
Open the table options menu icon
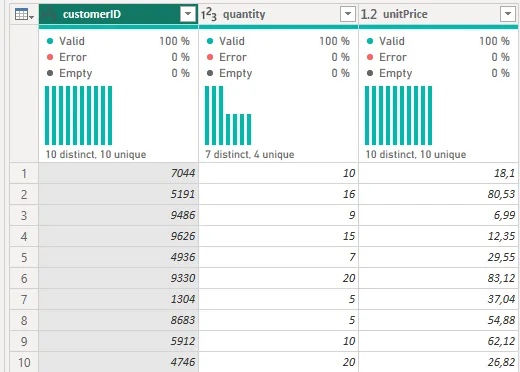pyautogui.click(x=24, y=14)
